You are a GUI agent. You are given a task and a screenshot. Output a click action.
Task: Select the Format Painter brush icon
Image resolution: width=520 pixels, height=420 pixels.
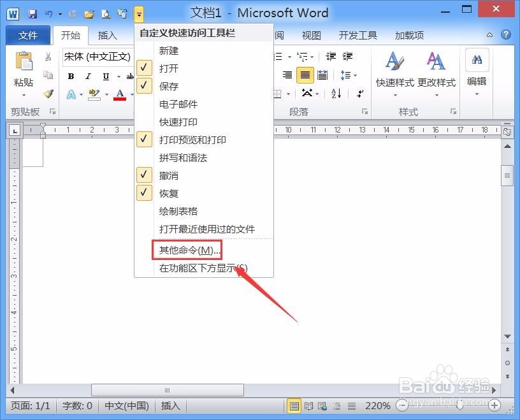tap(48, 94)
